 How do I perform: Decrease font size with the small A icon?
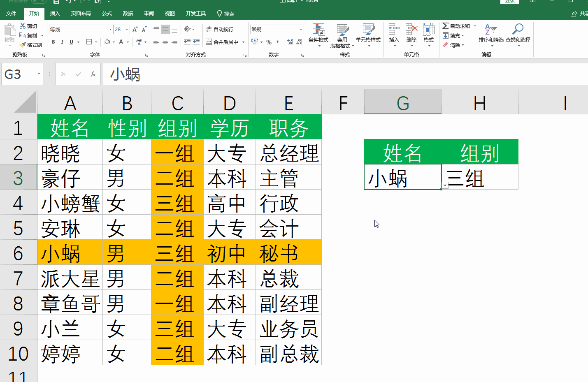tap(144, 30)
